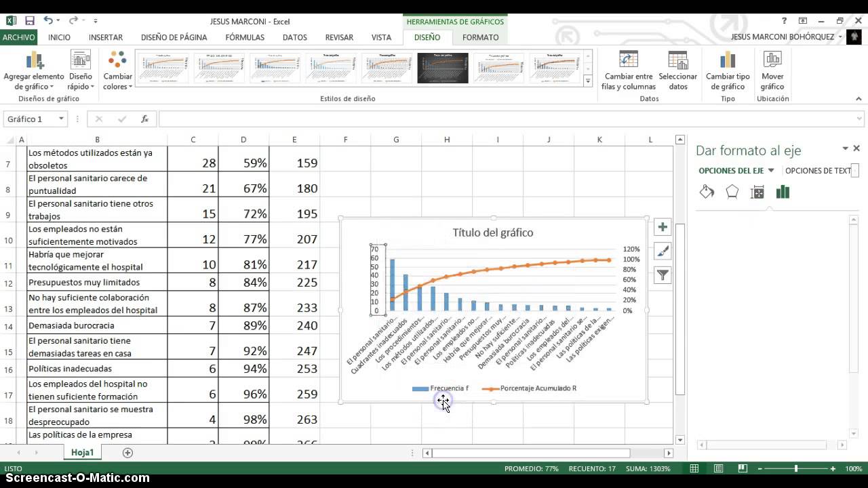Click Seleccionar datos button
This screenshot has width=868, height=488.
click(678, 70)
